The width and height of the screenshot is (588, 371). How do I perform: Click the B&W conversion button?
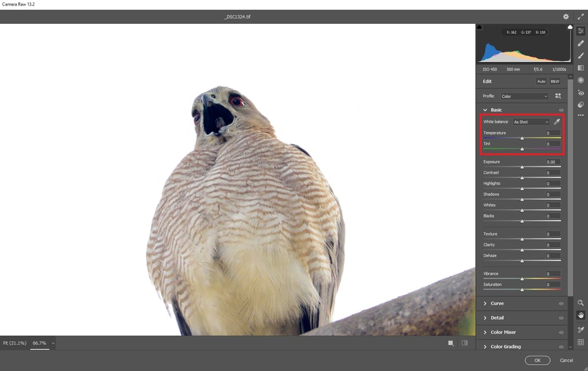click(x=555, y=82)
